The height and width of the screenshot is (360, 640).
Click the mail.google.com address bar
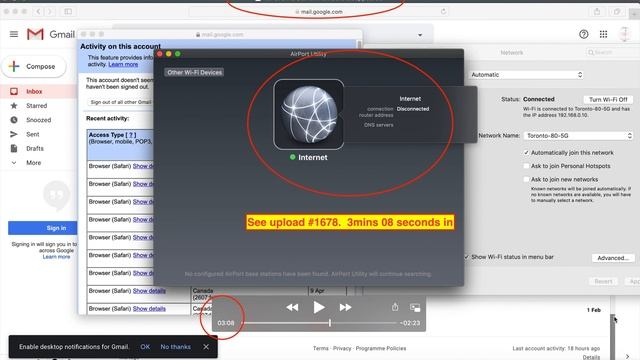click(318, 11)
